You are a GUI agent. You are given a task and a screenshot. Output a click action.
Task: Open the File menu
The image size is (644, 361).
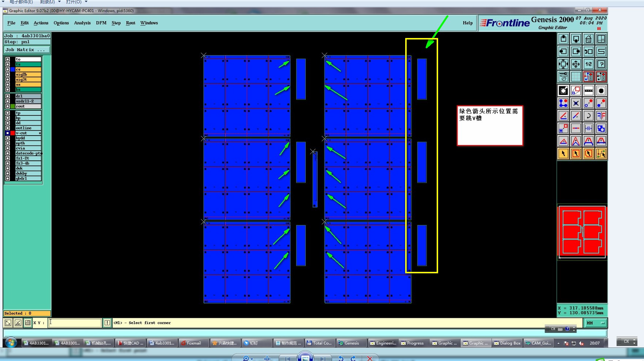pos(11,23)
